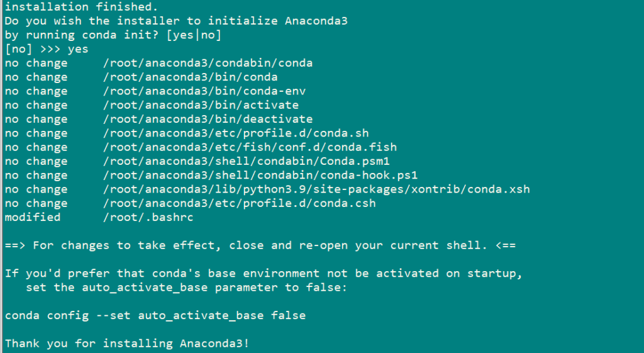This screenshot has height=353, width=644.
Task: Click the Conda.psm1 module path
Action: click(x=247, y=161)
